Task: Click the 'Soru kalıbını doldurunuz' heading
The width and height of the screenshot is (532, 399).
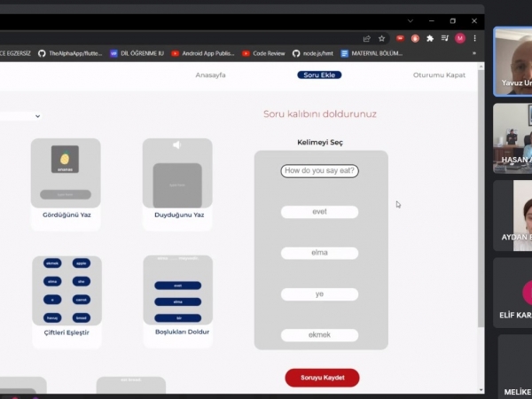Action: (x=320, y=113)
